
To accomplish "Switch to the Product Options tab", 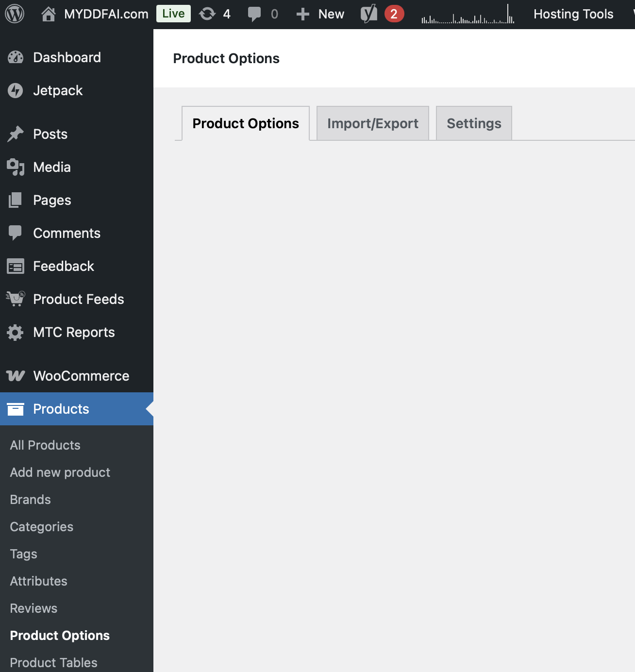I will 246,123.
